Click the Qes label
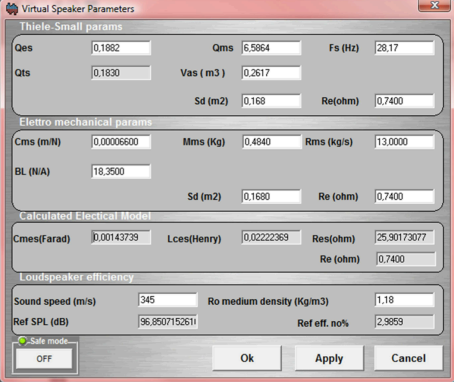455x383 pixels. click(x=23, y=48)
